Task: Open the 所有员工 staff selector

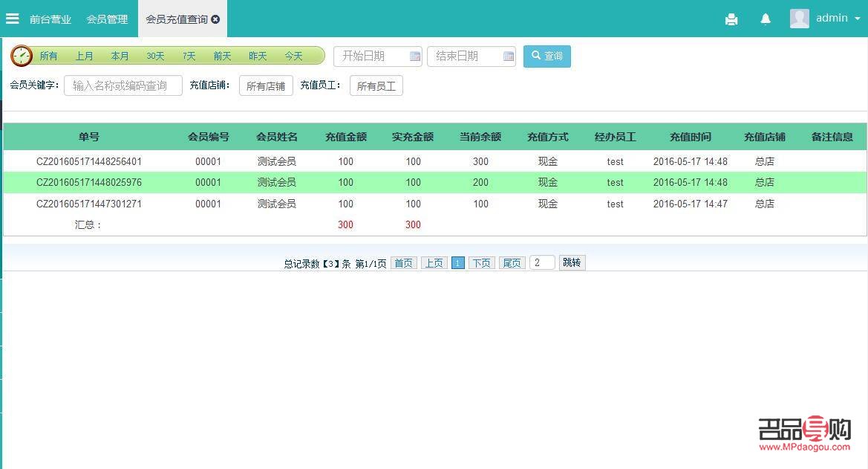Action: 376,85
